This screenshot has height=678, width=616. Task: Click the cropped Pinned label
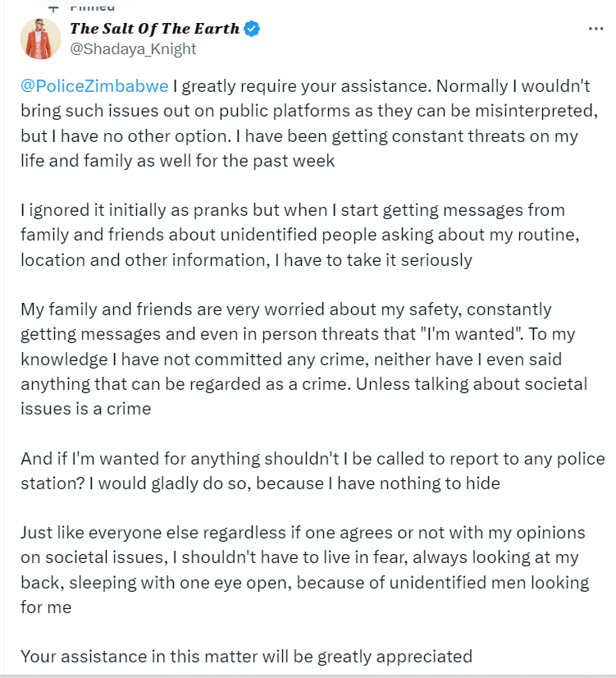point(92,7)
